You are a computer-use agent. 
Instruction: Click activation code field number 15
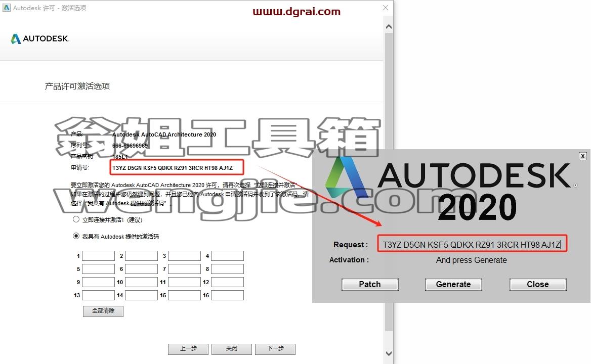click(184, 295)
